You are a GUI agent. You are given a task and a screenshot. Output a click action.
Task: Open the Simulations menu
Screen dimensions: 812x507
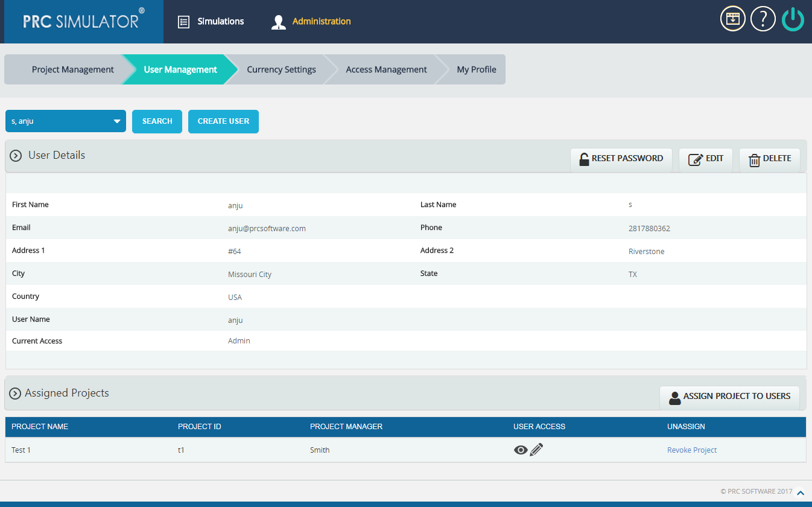coord(220,21)
